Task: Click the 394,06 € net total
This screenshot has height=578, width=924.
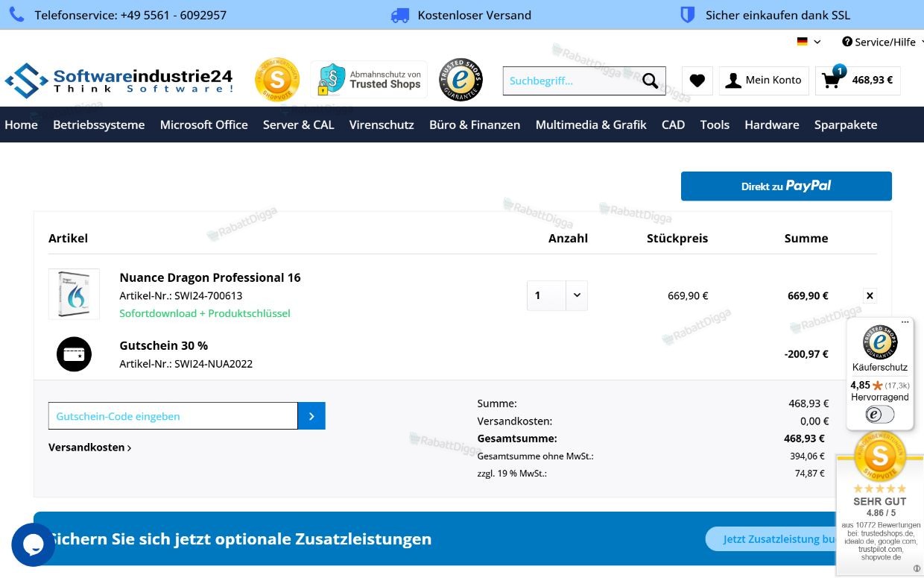Action: click(x=808, y=456)
